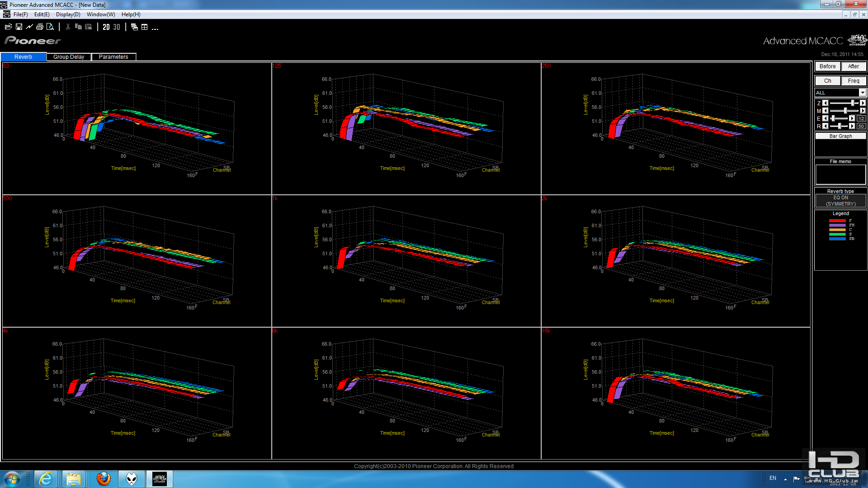Switch graphs to 3D view
868x488 pixels.
coord(117,27)
